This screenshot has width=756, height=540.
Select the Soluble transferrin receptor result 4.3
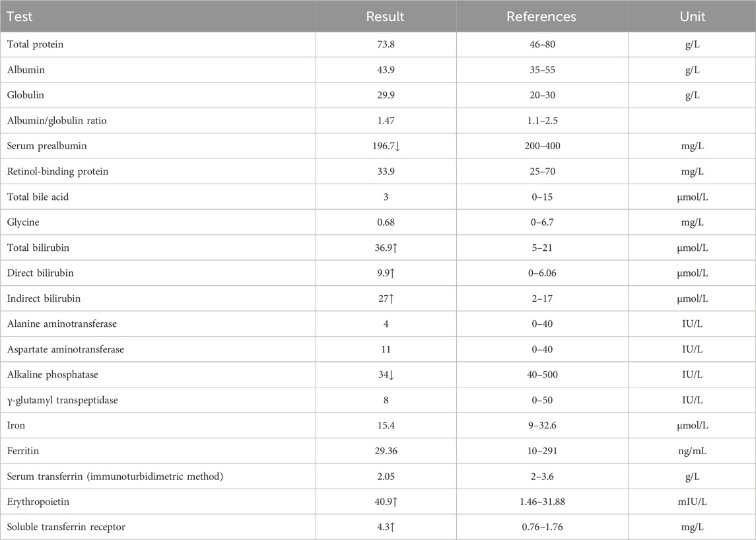pyautogui.click(x=384, y=527)
